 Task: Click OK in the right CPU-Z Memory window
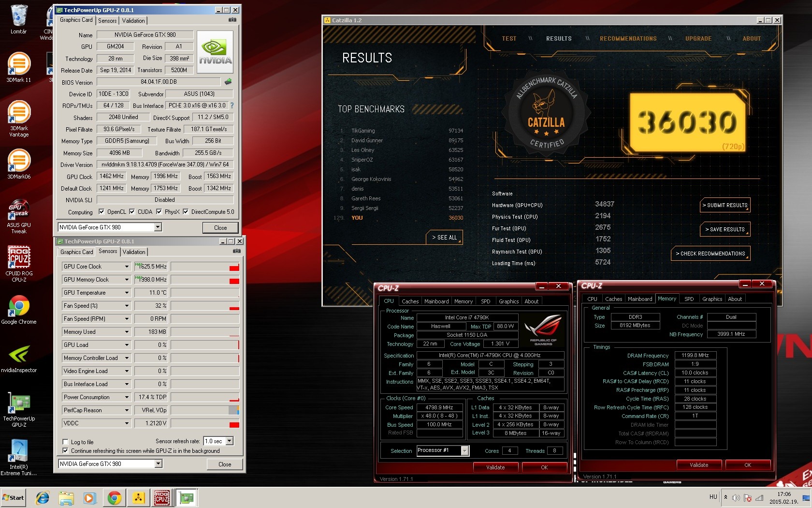[748, 465]
